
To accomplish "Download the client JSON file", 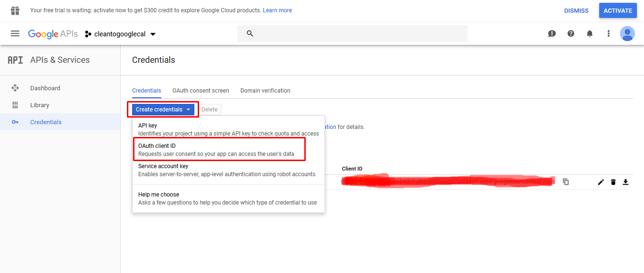I will tap(626, 182).
